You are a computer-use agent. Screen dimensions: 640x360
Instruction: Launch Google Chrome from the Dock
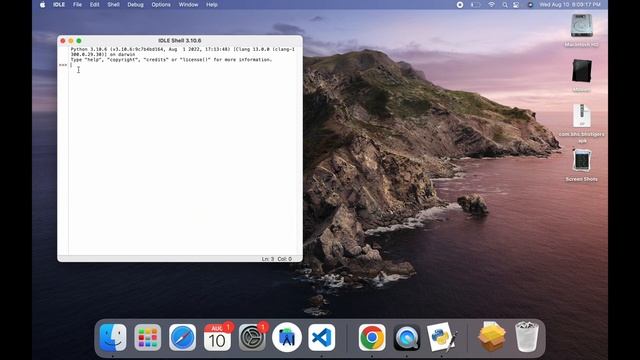point(372,338)
